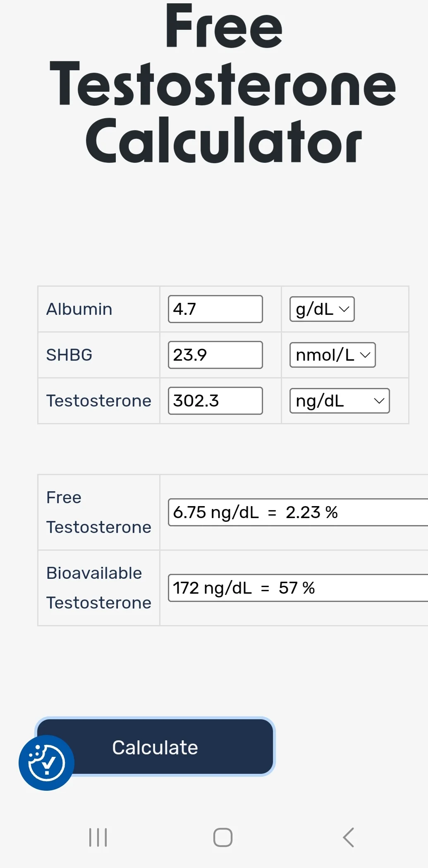428x868 pixels.
Task: Tap the cookie consent badge icon
Action: (x=46, y=763)
